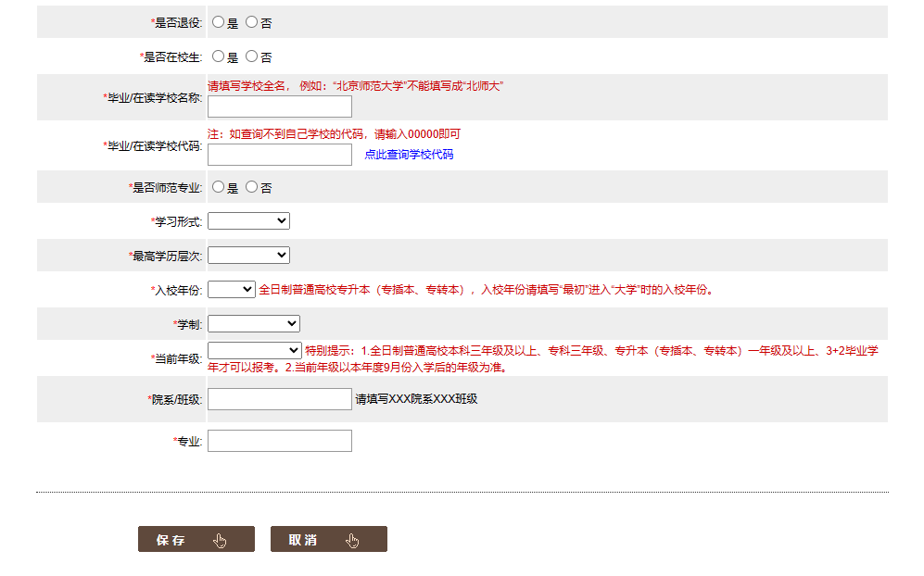
Task: Focus the 专业 text field
Action: click(279, 441)
